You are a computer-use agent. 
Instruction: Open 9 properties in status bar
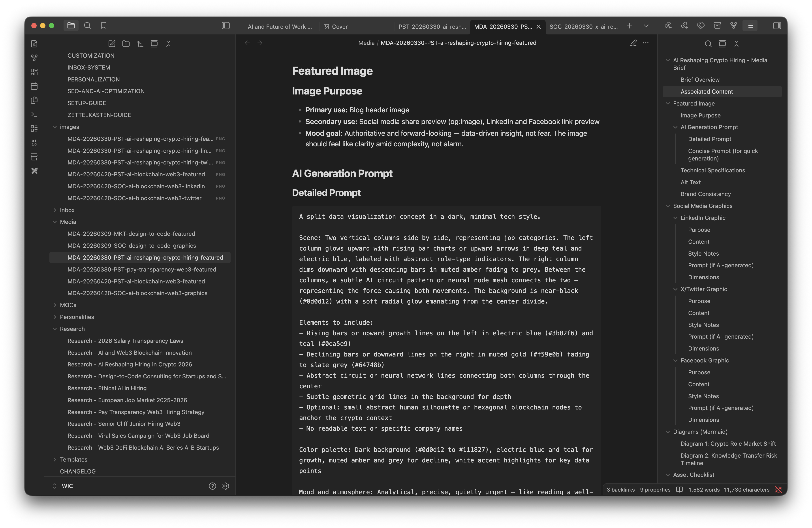click(x=655, y=490)
